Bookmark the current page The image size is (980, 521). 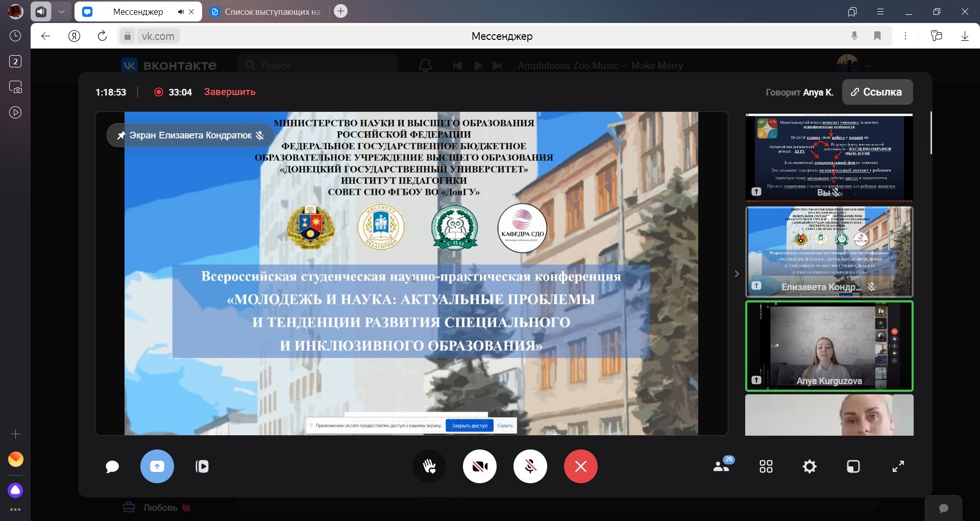(x=877, y=36)
